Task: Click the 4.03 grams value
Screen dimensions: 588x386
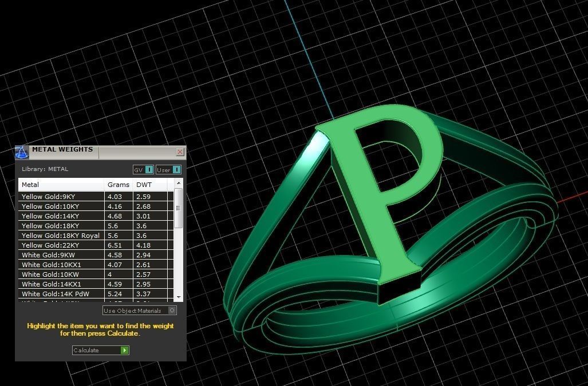Action: pyautogui.click(x=115, y=197)
